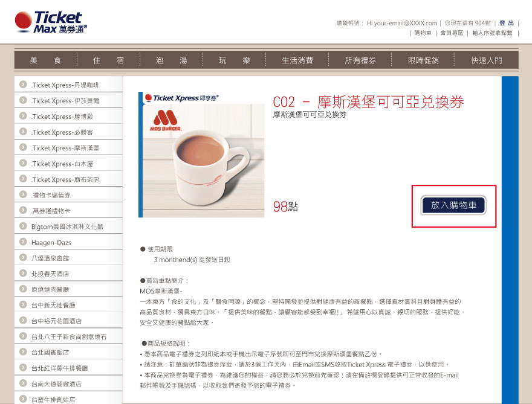532x404 pixels.
Task: Click bullet icon beside Haagen-Dazs
Action: [x=23, y=242]
